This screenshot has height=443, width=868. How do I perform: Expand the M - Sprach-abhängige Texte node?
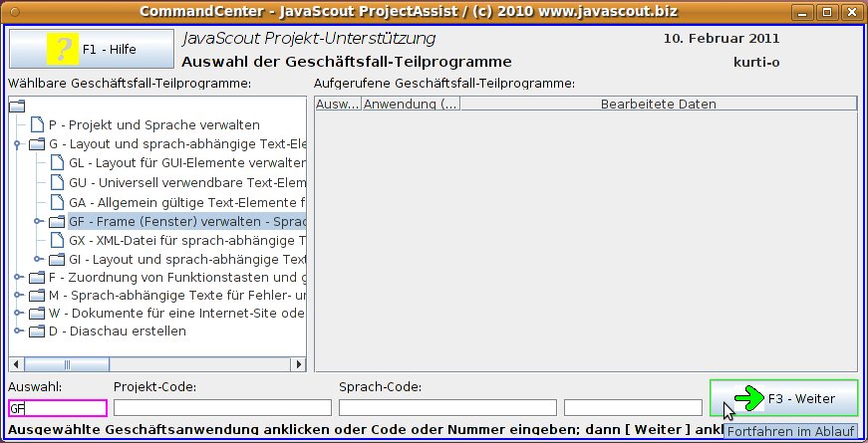[x=17, y=297]
